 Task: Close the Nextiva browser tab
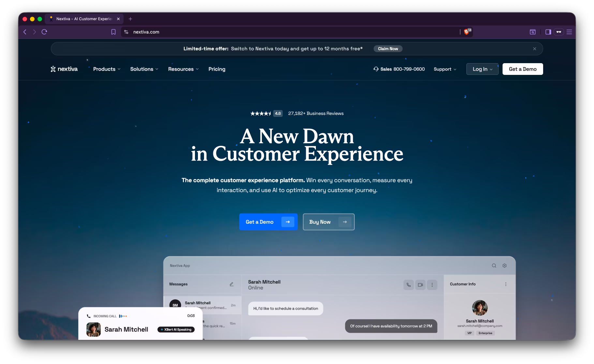118,19
